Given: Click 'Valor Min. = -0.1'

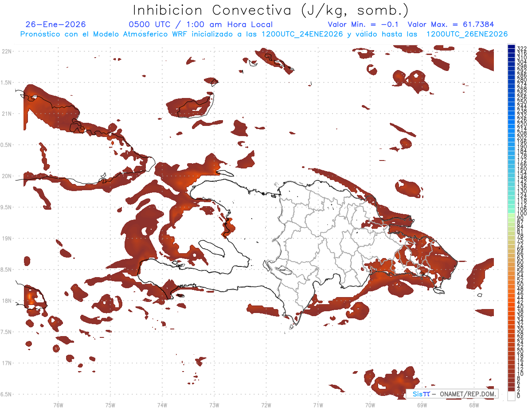Looking at the screenshot, I should click(363, 24).
